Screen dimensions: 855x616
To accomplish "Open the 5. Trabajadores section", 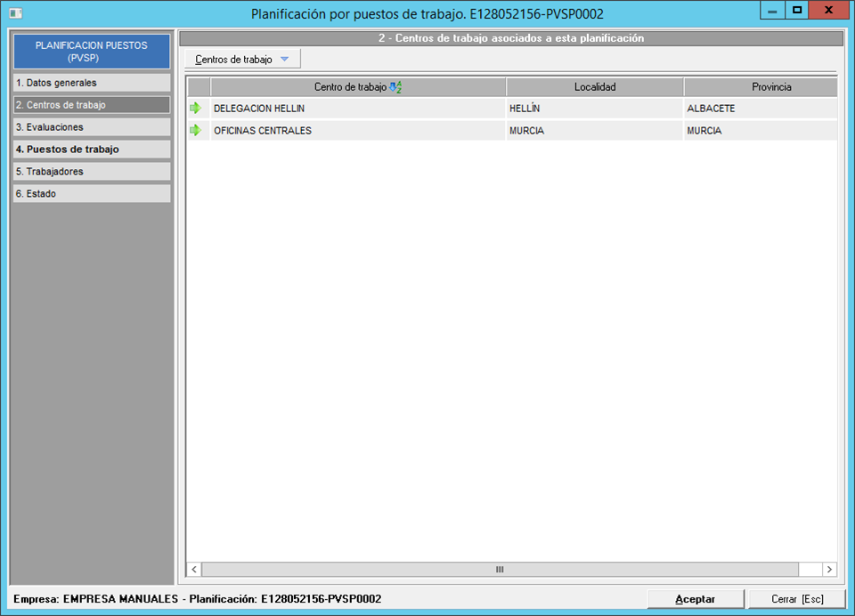I will click(92, 171).
